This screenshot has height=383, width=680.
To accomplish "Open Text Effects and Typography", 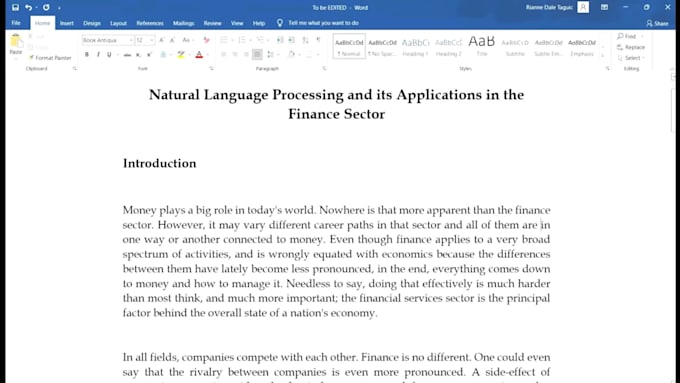I will (x=163, y=55).
